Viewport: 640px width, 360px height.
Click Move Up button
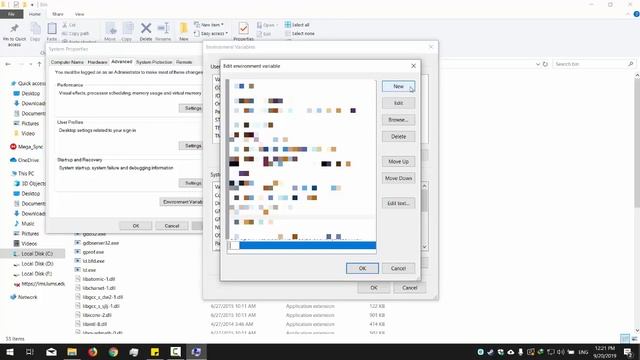398,161
